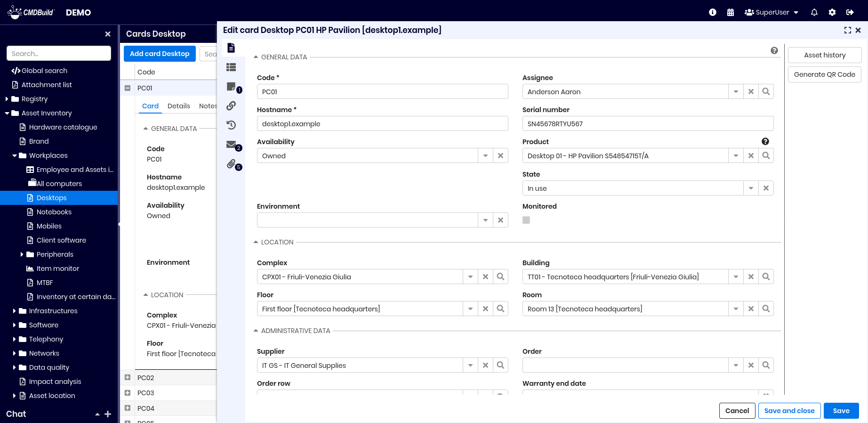Open the history tab icon

click(231, 125)
